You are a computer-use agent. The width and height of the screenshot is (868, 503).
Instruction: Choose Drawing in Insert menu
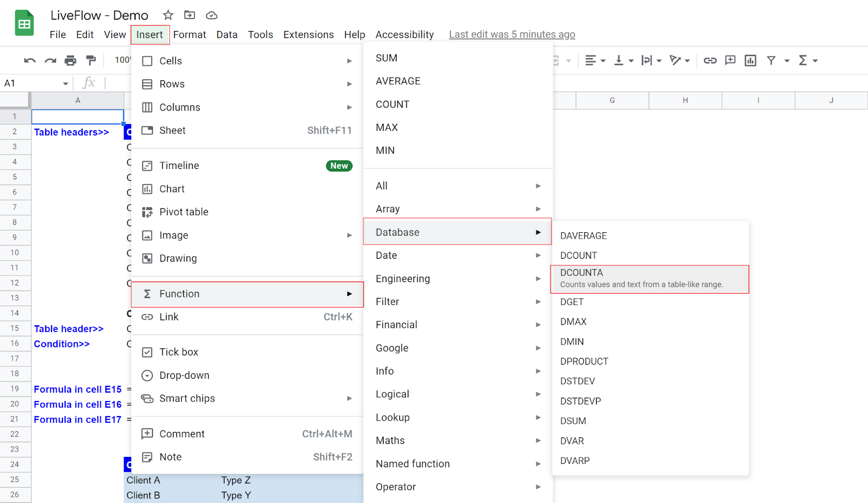pyautogui.click(x=247, y=258)
